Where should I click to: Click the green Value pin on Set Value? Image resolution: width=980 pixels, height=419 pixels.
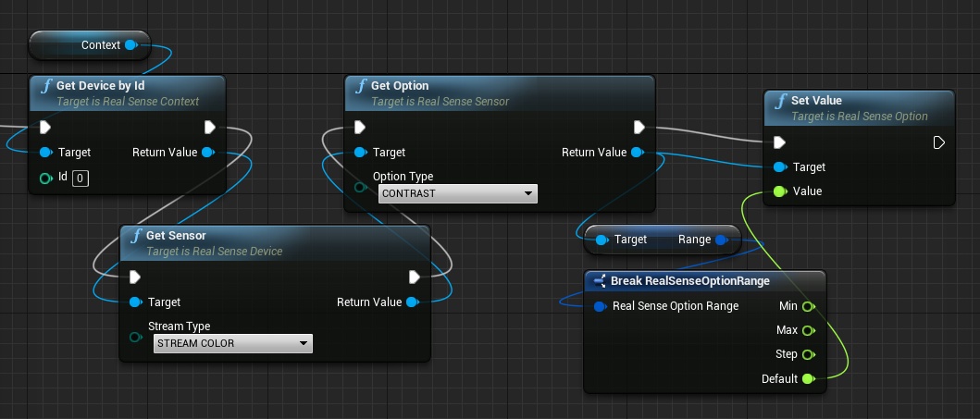[x=779, y=191]
